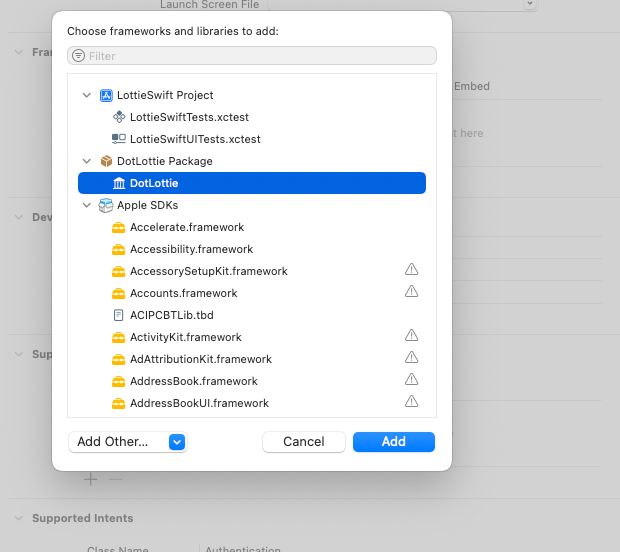Select LottieSwift Project row text
620x552 pixels.
point(165,95)
